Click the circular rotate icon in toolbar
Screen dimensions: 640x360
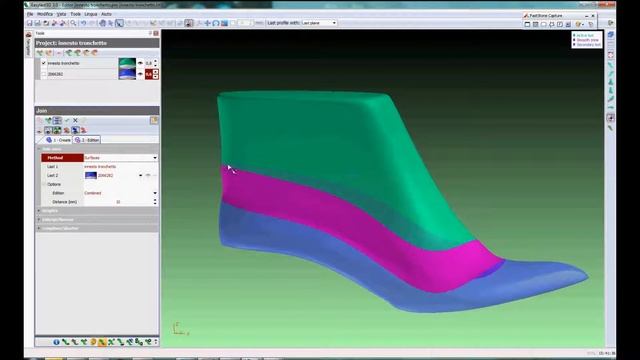click(x=216, y=23)
